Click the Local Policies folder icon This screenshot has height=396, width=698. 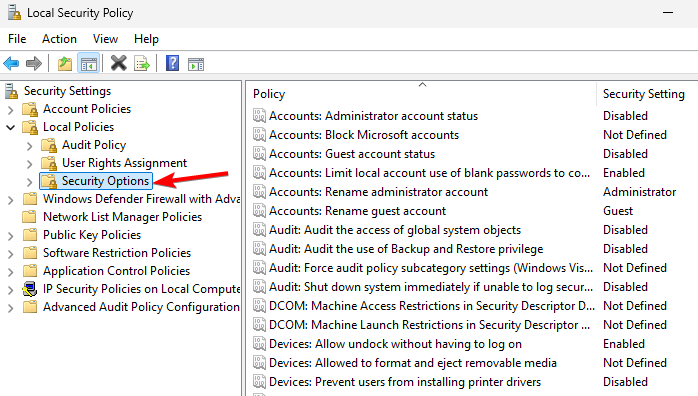point(30,127)
